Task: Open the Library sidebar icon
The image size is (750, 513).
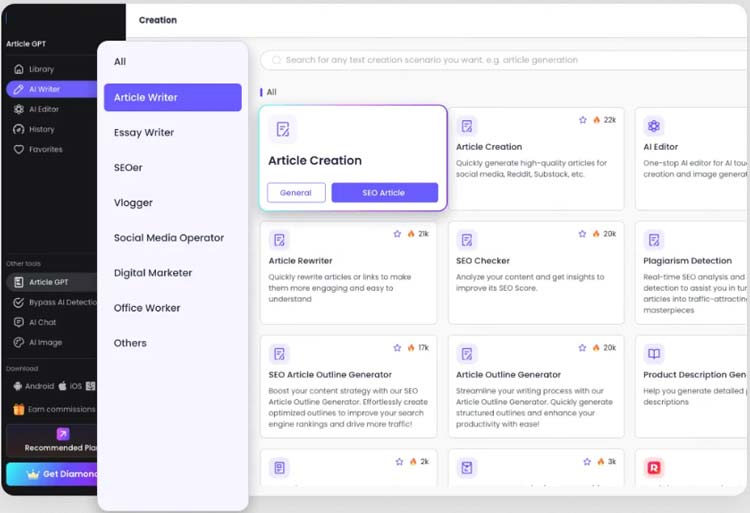Action: 19,69
